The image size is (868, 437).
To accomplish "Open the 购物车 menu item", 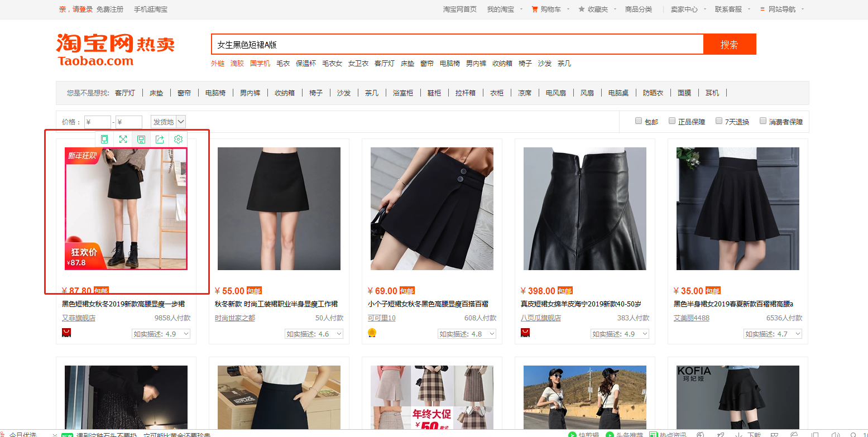I will coord(550,9).
